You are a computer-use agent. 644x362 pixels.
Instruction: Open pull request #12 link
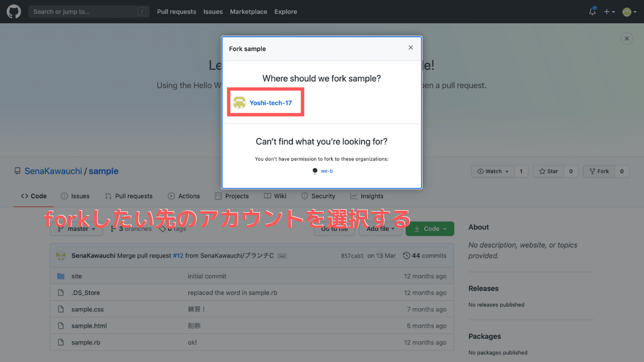pos(178,255)
